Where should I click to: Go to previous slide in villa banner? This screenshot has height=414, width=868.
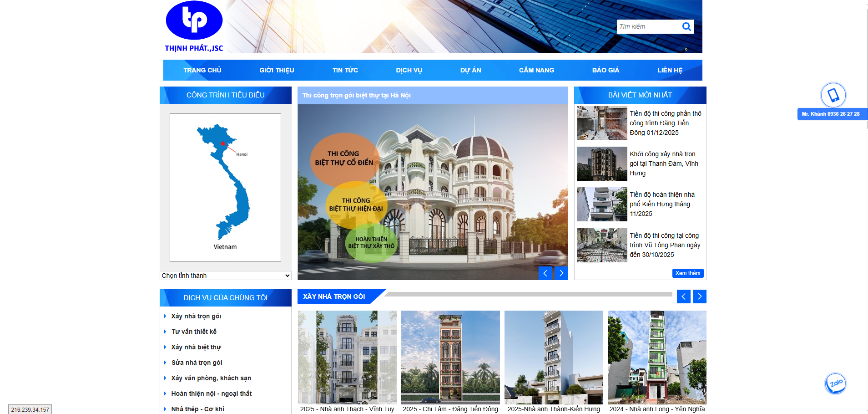[545, 273]
